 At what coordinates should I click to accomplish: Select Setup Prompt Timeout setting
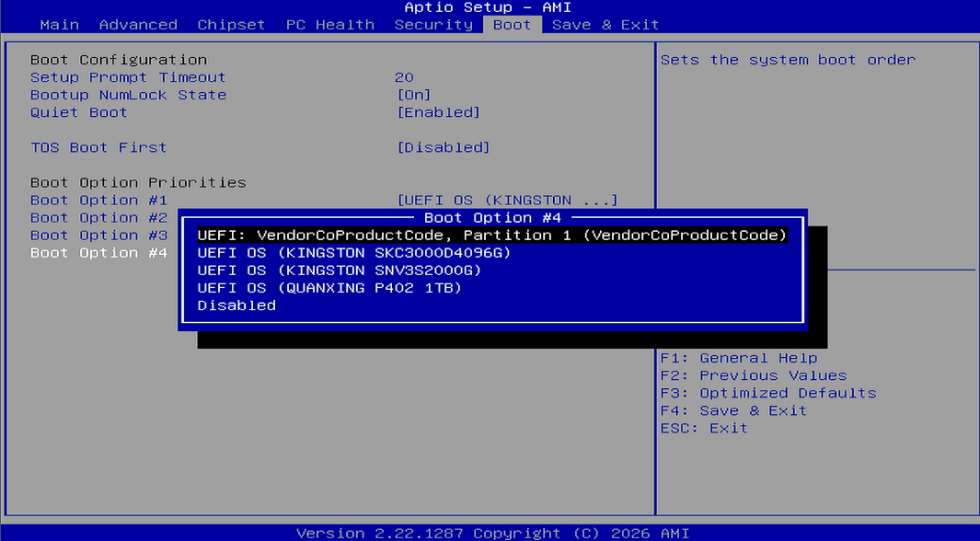coord(128,77)
